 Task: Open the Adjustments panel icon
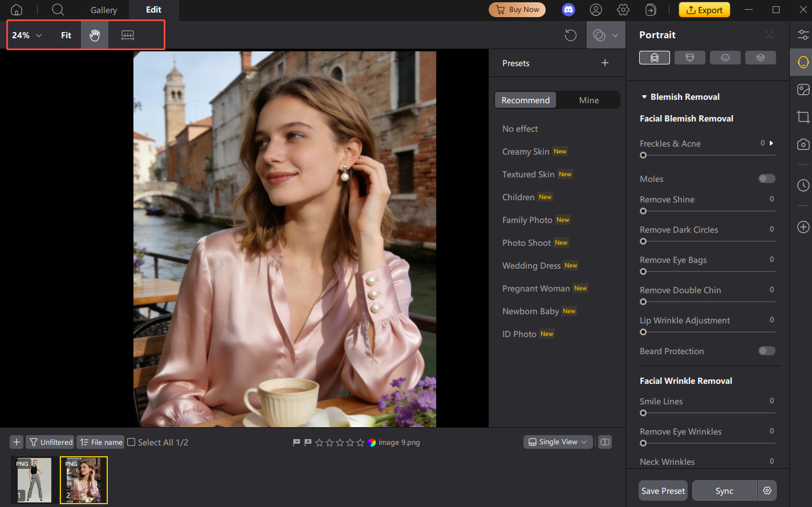pyautogui.click(x=803, y=35)
